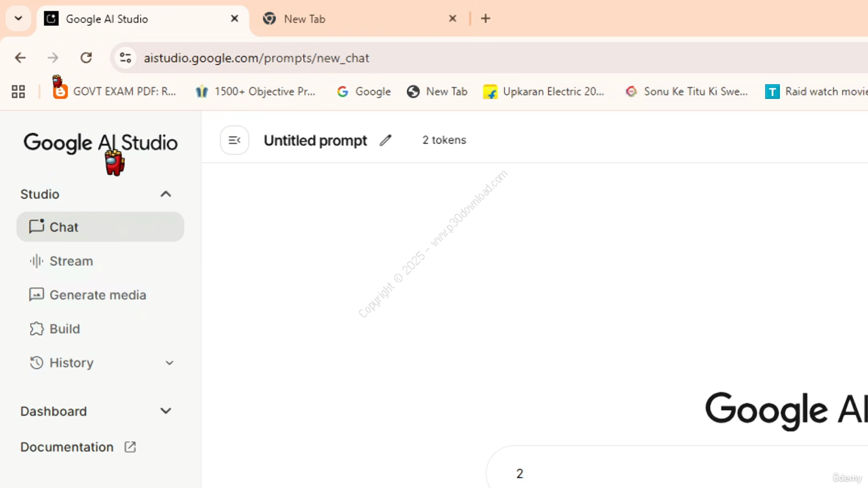Collapse the sidebar with the panel toggle icon
Viewport: 868px width, 488px height.
tap(235, 140)
